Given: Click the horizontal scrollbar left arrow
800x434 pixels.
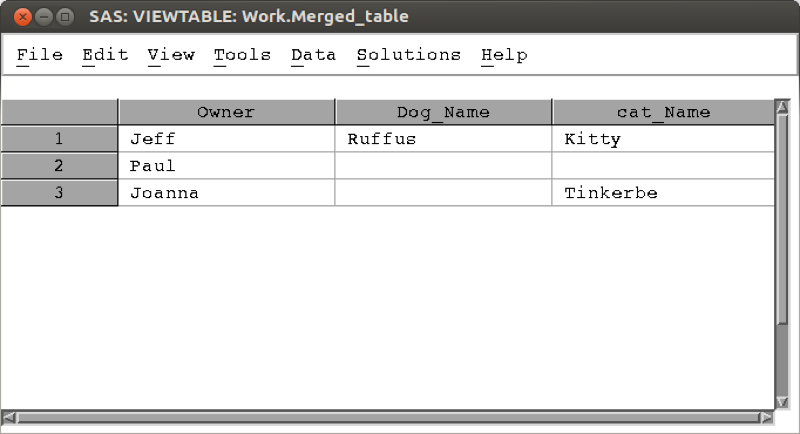Looking at the screenshot, I should tap(8, 417).
